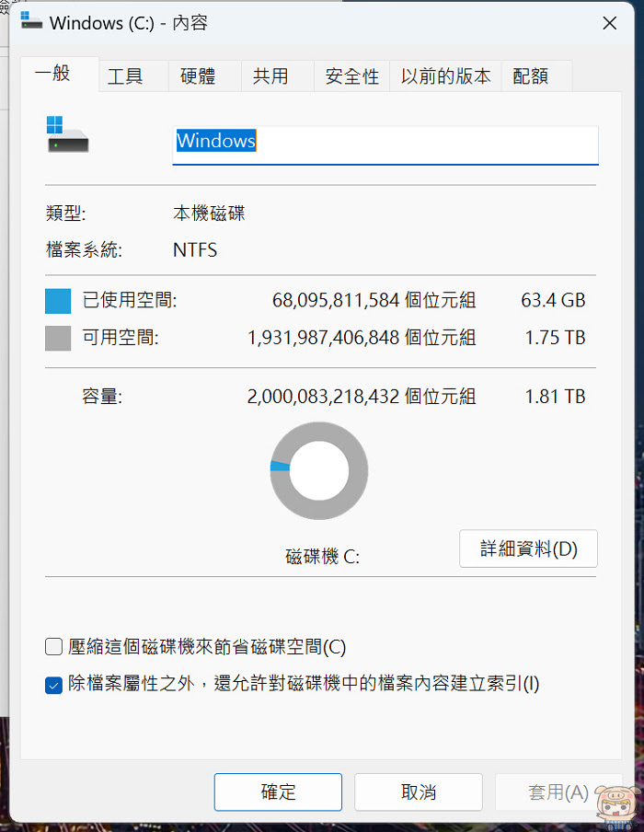
Task: Click the 容量: label
Action: (x=102, y=397)
